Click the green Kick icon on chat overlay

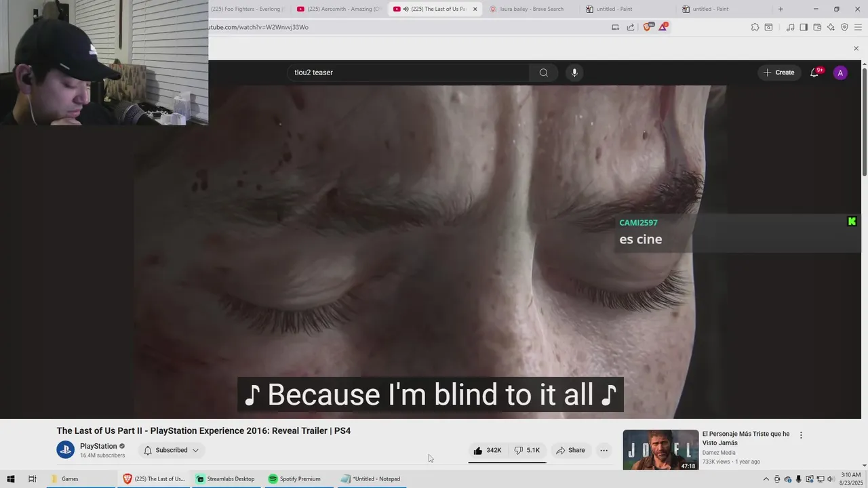coord(852,221)
